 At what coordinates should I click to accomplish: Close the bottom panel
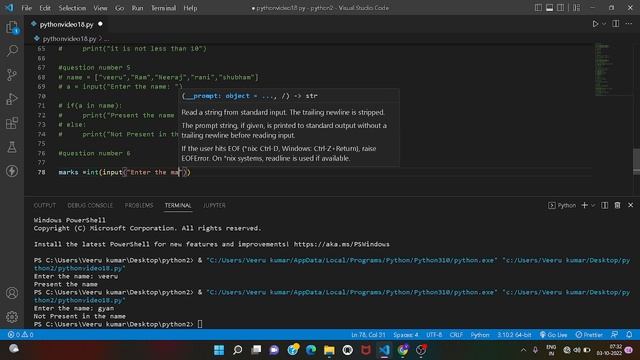[630, 205]
